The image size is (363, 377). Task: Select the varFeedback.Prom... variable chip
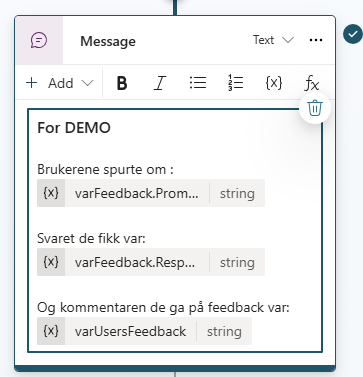pos(151,193)
